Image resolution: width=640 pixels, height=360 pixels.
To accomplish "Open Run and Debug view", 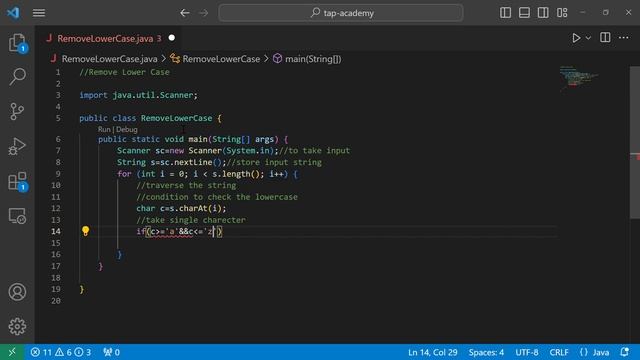I will (x=17, y=146).
